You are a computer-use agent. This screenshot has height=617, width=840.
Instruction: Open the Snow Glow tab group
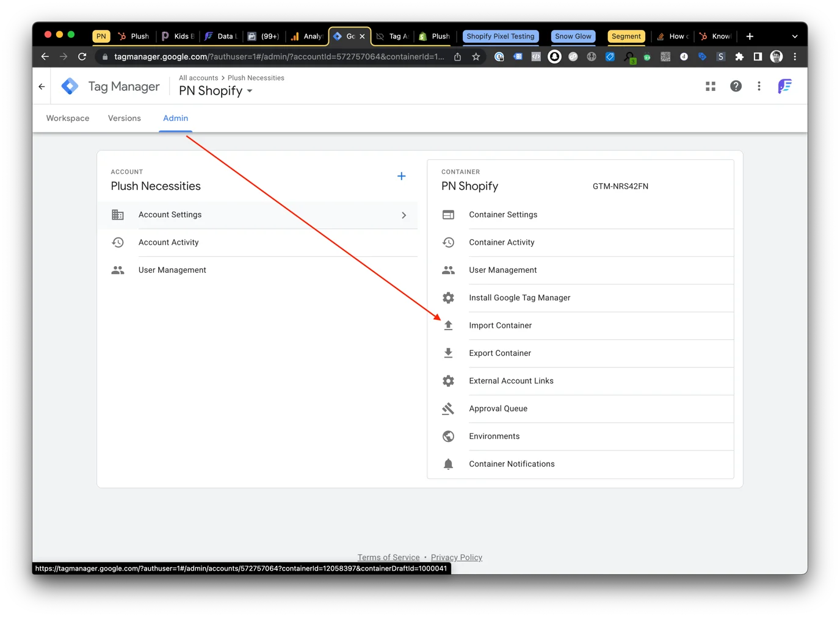click(x=573, y=36)
